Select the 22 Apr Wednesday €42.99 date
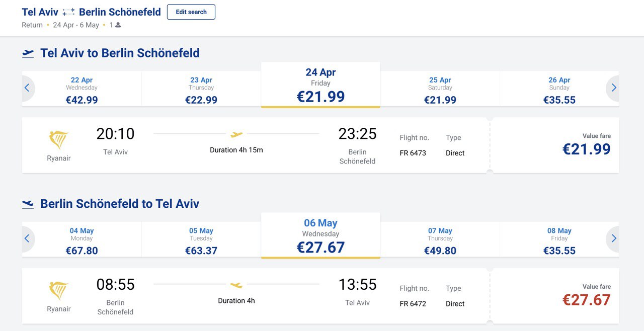This screenshot has width=644, height=331. (82, 89)
